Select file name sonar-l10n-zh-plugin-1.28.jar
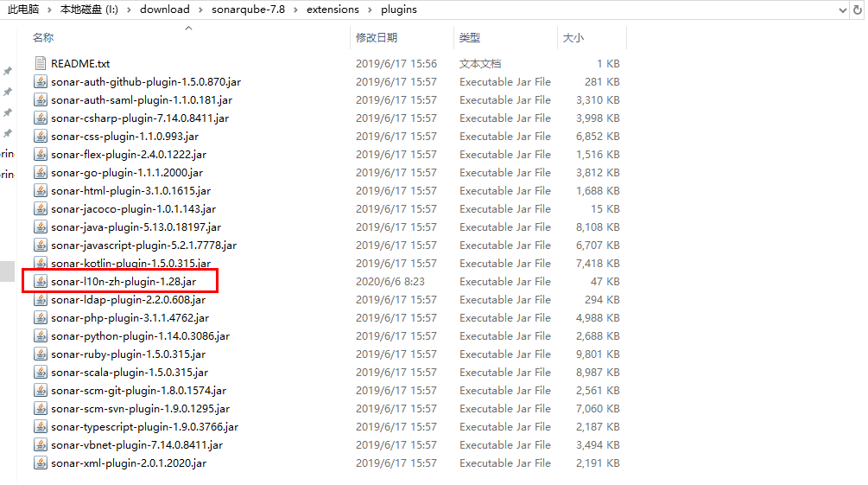868x485 pixels. [124, 282]
